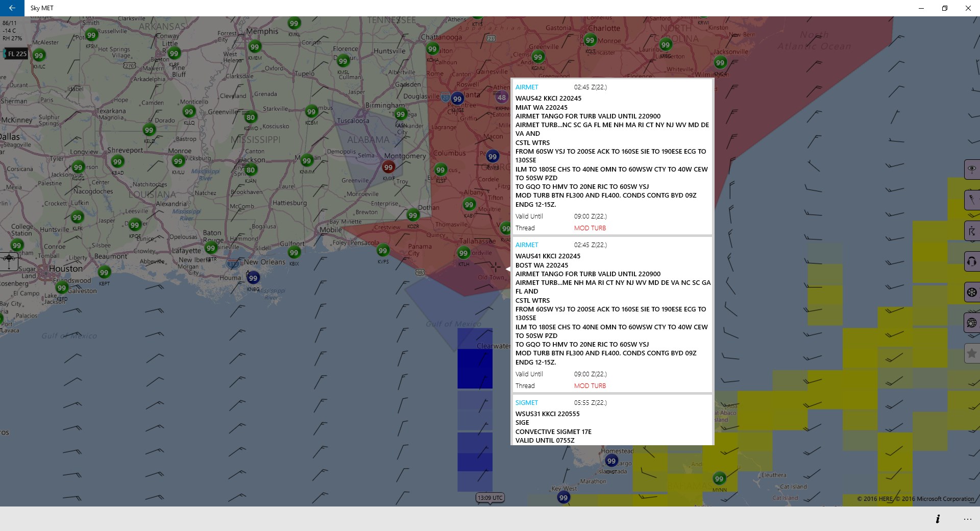Show app information via the i icon
The height and width of the screenshot is (531, 980).
pyautogui.click(x=938, y=519)
